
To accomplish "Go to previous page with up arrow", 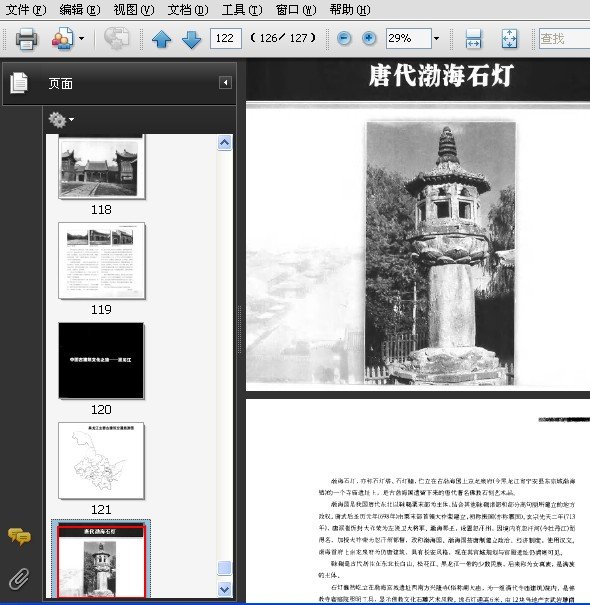I will [x=161, y=39].
